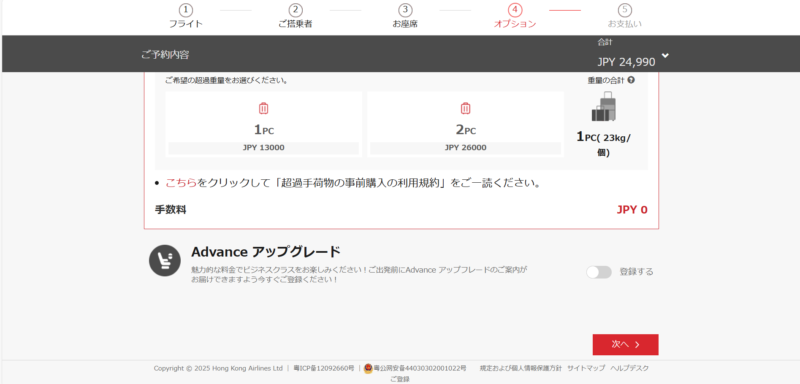The image size is (800, 384).
Task: Go to step 1 フライト
Action: (x=186, y=16)
